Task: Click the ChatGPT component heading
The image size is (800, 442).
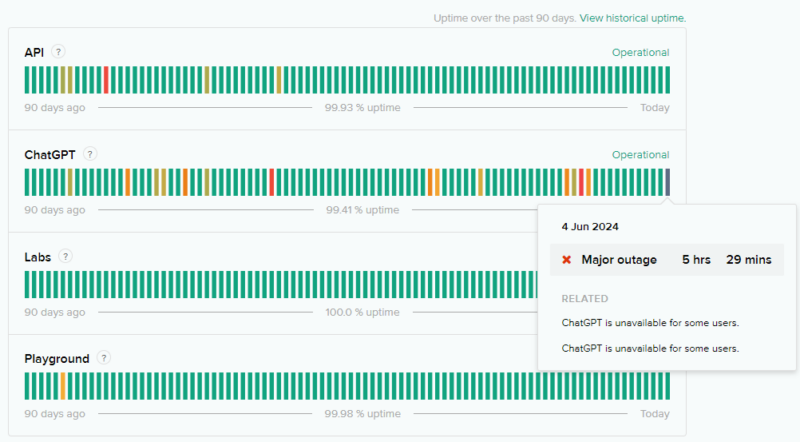Action: pyautogui.click(x=50, y=155)
